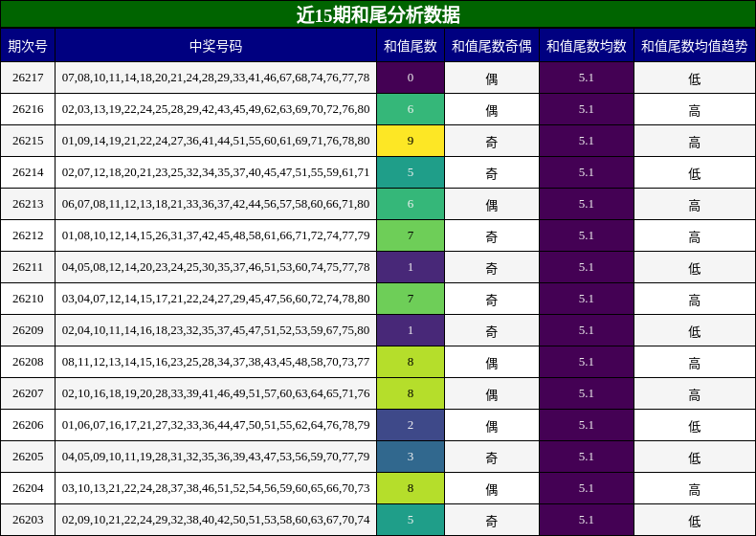Image resolution: width=756 pixels, height=536 pixels.
Task: Select period number 26212
Action: pyautogui.click(x=28, y=235)
